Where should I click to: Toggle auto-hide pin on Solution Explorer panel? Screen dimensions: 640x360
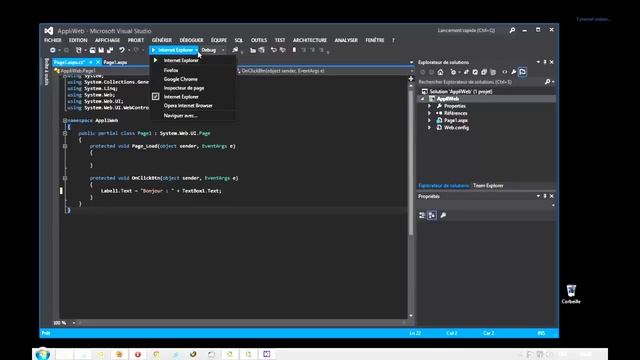pos(544,62)
